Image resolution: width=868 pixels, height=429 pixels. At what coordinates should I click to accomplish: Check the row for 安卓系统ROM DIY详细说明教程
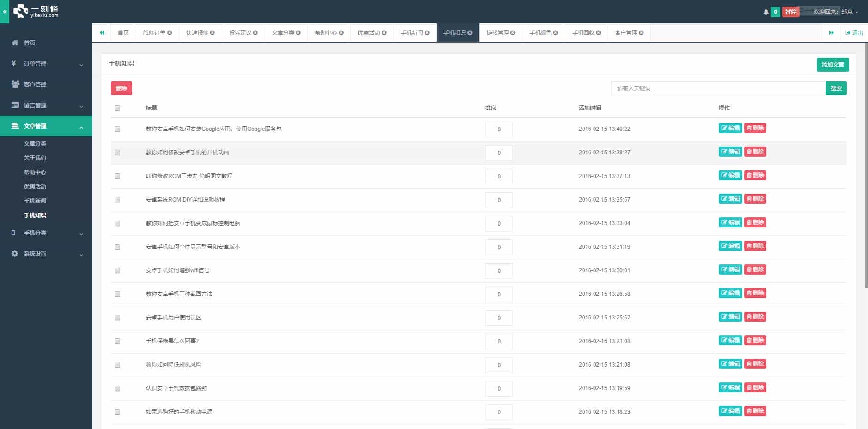click(x=117, y=200)
